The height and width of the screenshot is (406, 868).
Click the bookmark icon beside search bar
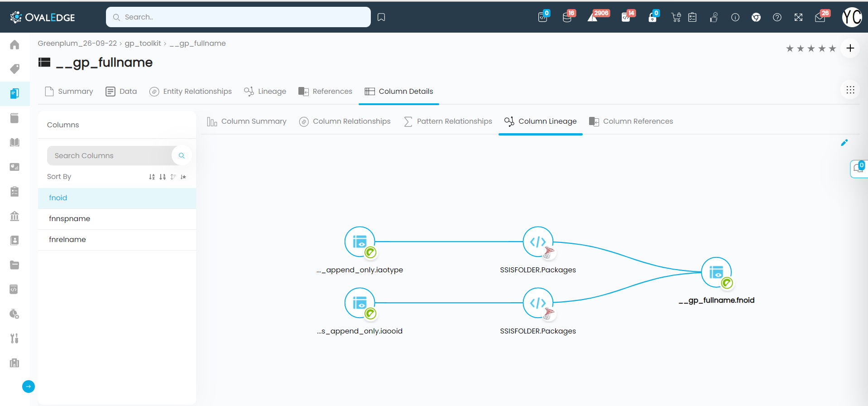click(x=381, y=17)
